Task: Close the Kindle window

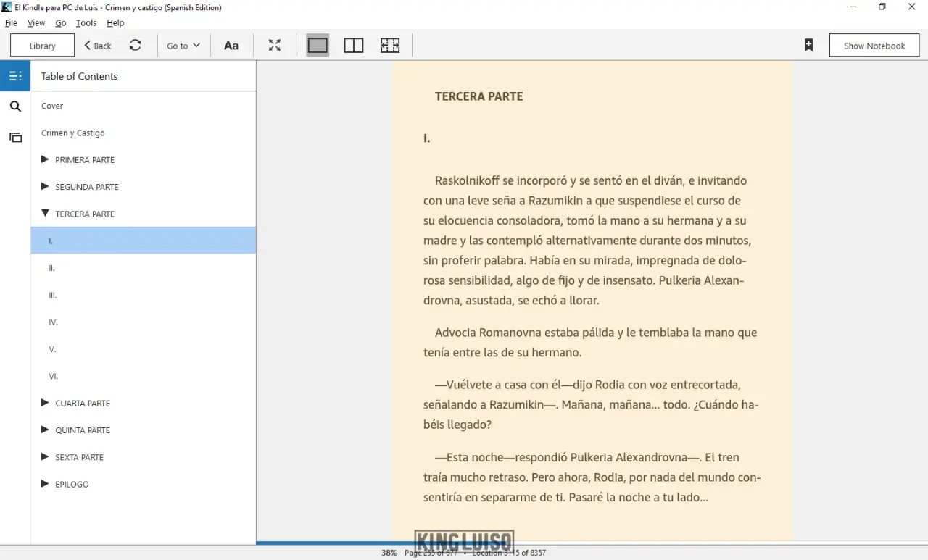Action: (x=912, y=7)
